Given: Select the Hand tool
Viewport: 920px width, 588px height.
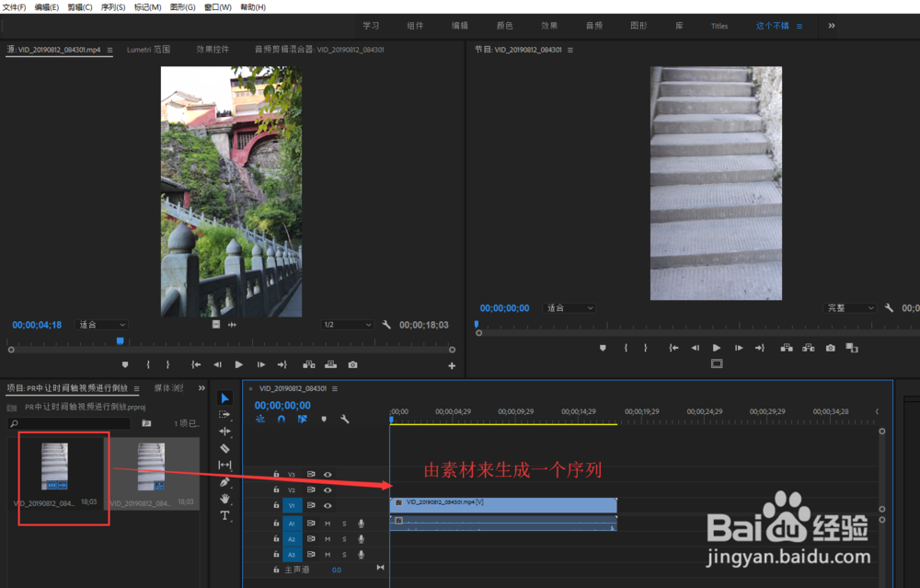Looking at the screenshot, I should tap(224, 499).
